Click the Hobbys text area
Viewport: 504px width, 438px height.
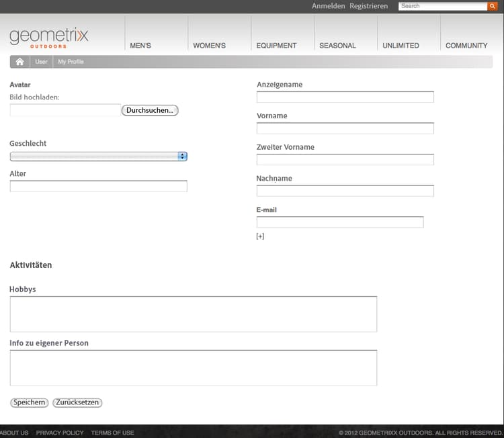click(x=193, y=314)
